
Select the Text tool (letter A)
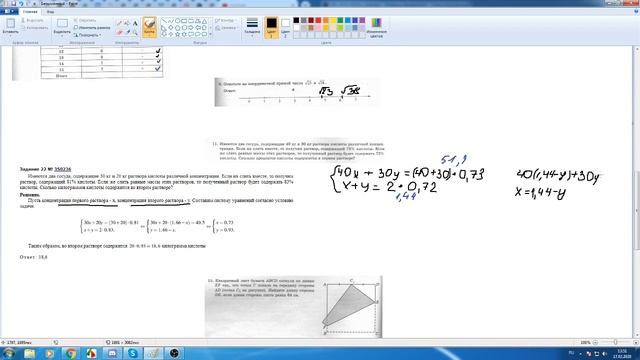click(x=135, y=23)
